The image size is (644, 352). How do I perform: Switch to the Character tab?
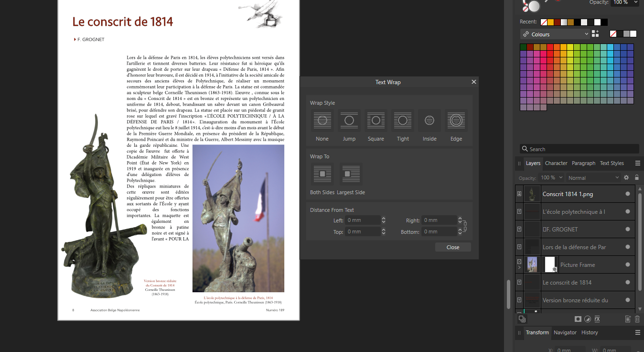[x=556, y=163]
